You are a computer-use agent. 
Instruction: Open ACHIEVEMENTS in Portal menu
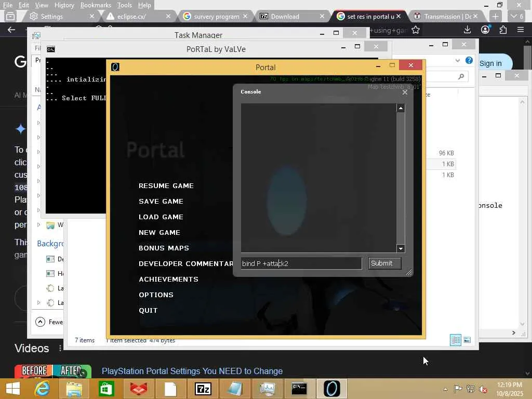pos(168,279)
